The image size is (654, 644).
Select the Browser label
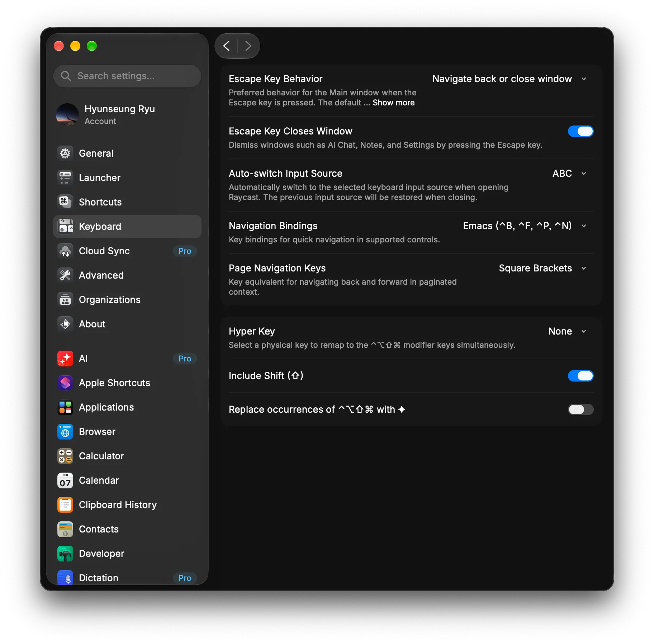point(97,432)
